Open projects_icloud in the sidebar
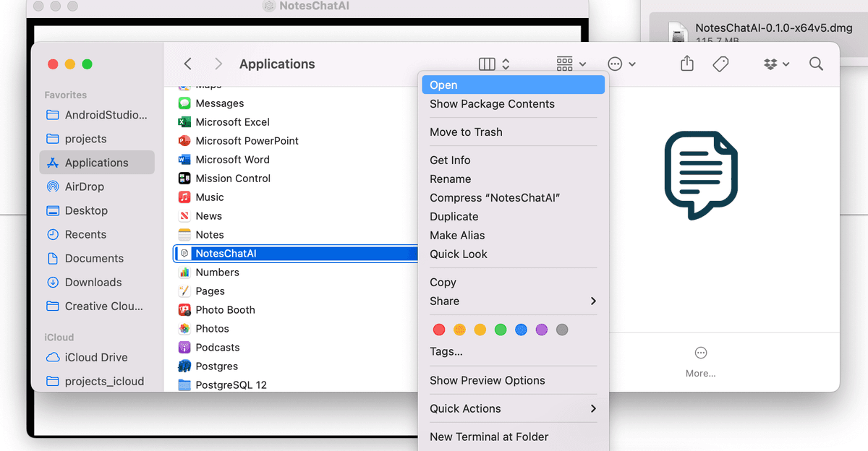The height and width of the screenshot is (451, 868). [x=97, y=381]
